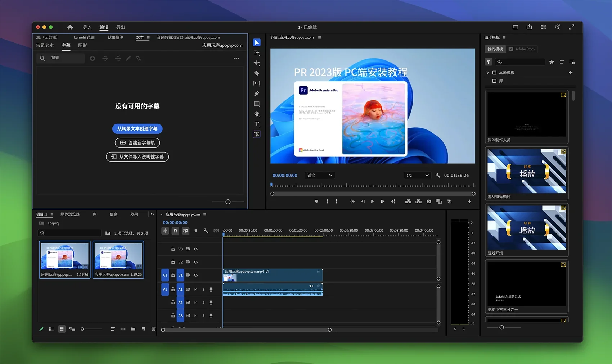
Task: Select the Ripple Edit tool
Action: [x=257, y=63]
